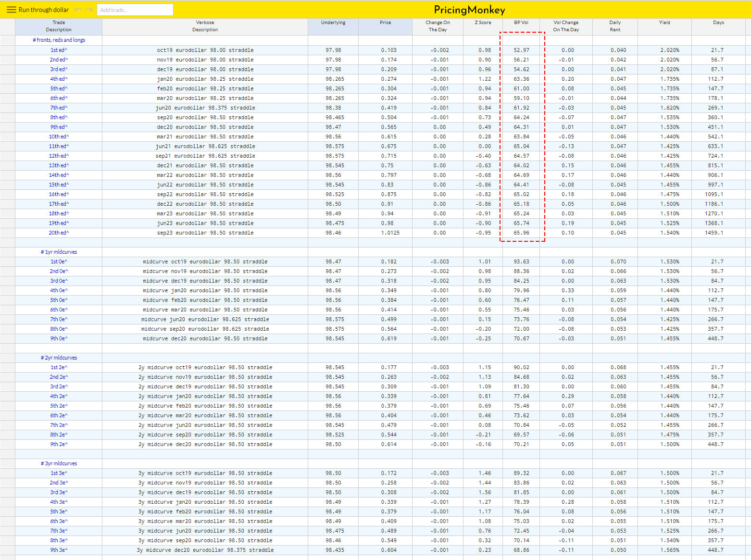Click 'midcurve oct19 eurodollar 98.50 straddle' cell
The width and height of the screenshot is (751, 560).
pyautogui.click(x=205, y=261)
